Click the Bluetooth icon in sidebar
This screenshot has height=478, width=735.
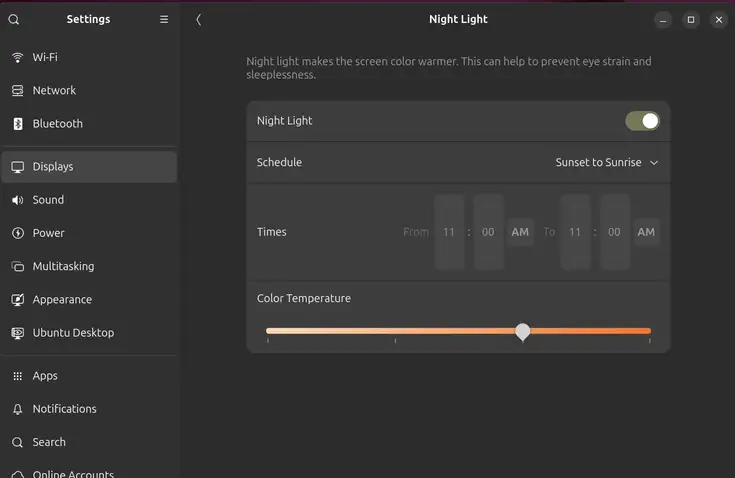18,124
